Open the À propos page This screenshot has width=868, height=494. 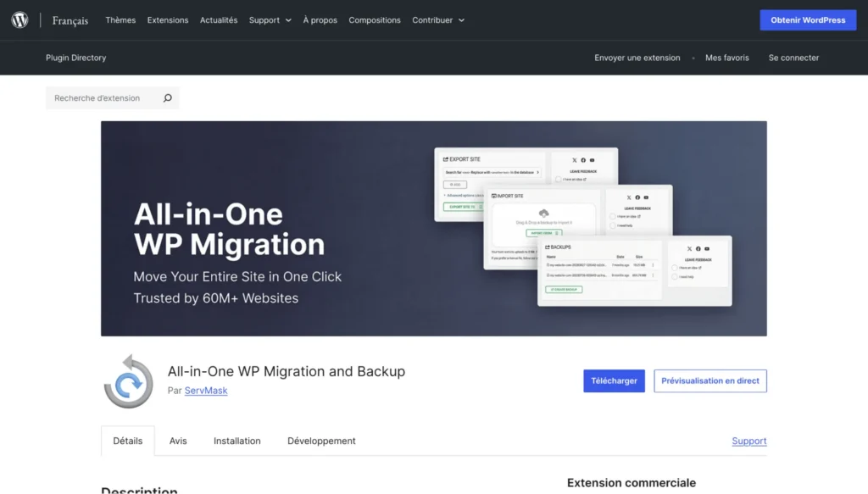click(320, 20)
